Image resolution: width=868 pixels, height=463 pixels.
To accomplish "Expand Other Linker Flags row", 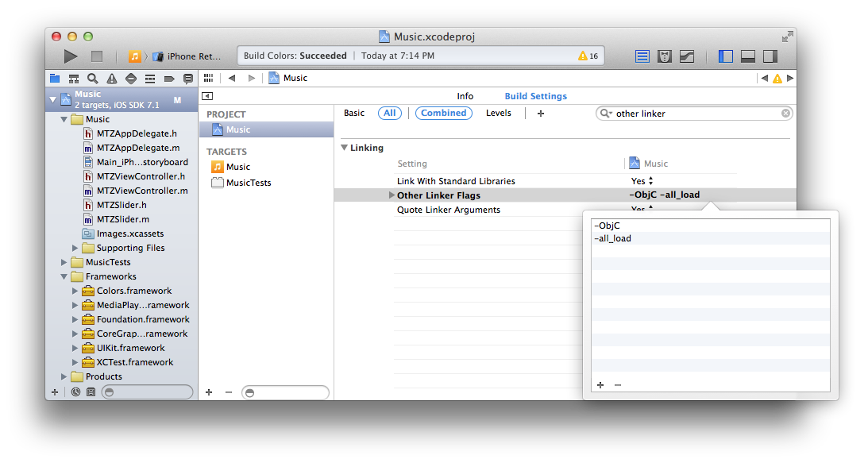I will point(392,195).
